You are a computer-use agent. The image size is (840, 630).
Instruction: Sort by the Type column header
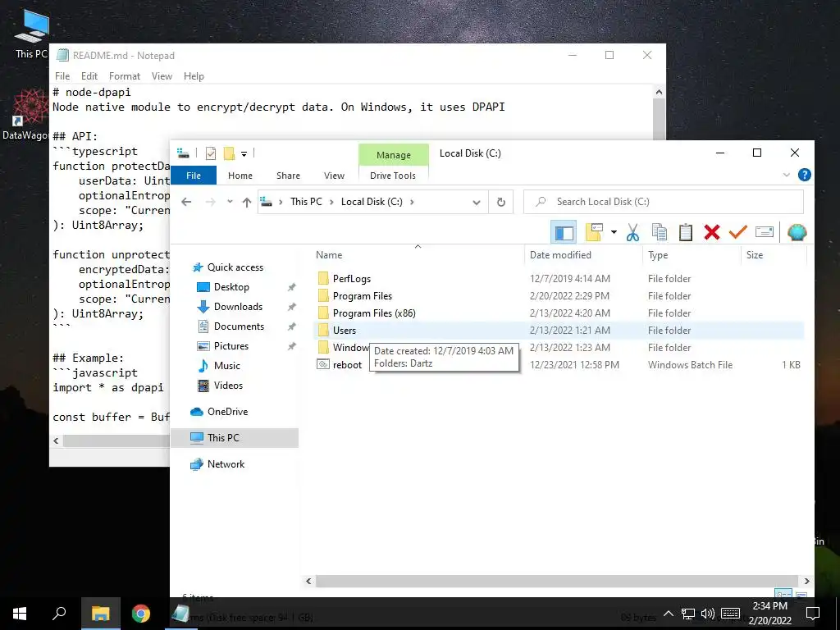tap(692, 255)
